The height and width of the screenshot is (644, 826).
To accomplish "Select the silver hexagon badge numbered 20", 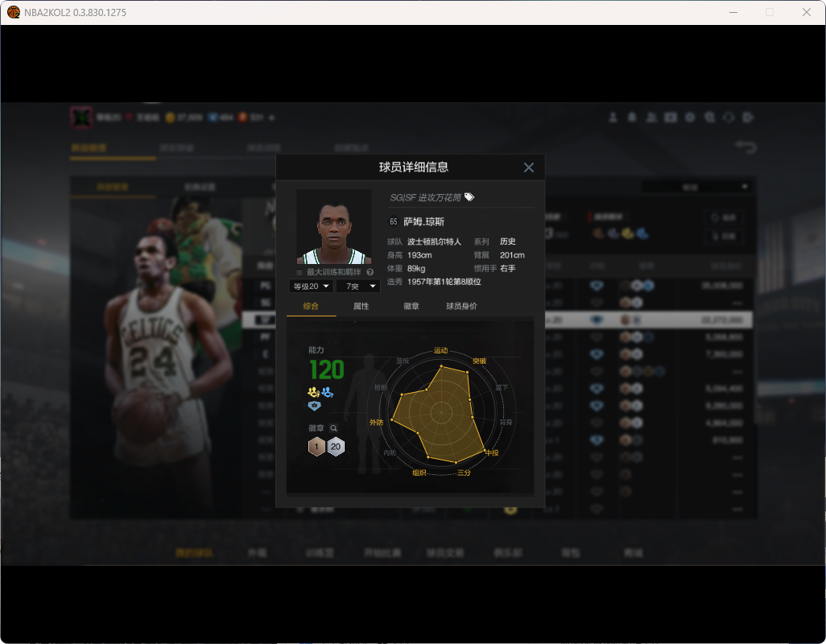I will click(x=336, y=447).
